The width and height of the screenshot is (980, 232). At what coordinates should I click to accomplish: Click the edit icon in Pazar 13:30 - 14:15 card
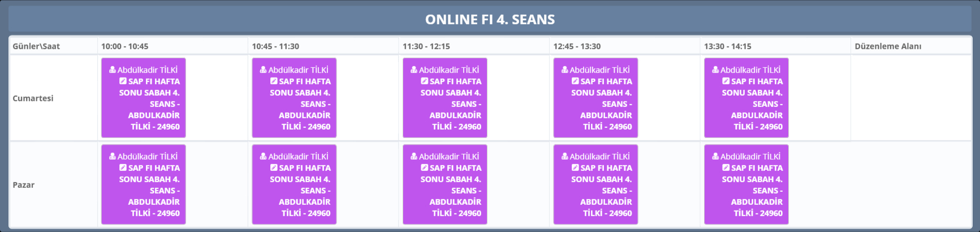tap(726, 167)
